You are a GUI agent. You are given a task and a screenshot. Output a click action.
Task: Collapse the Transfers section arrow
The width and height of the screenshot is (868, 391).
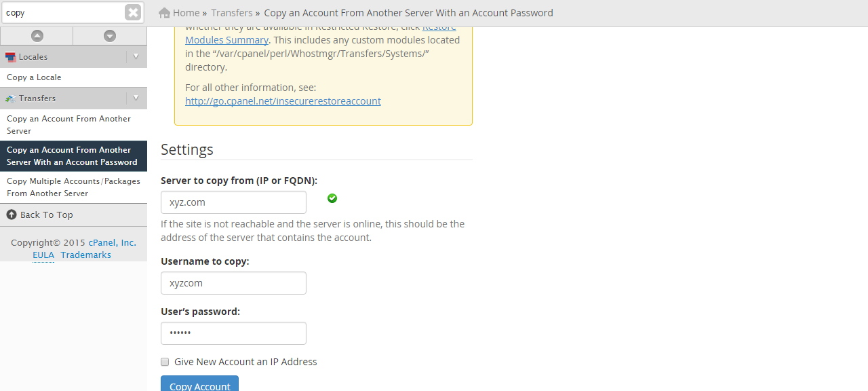coord(136,98)
